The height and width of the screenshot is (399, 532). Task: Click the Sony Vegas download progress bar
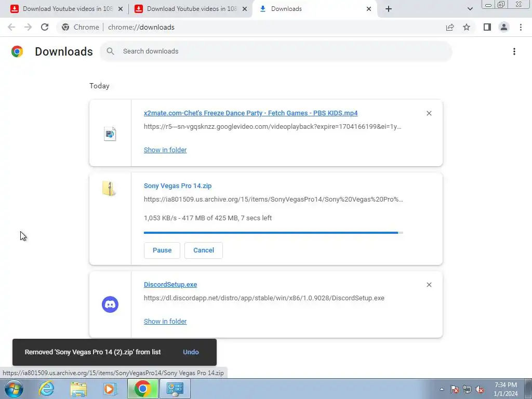[x=273, y=233]
